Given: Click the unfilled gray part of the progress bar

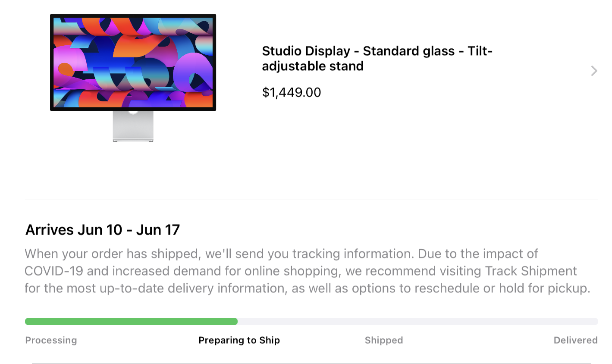Looking at the screenshot, I should click(x=417, y=321).
